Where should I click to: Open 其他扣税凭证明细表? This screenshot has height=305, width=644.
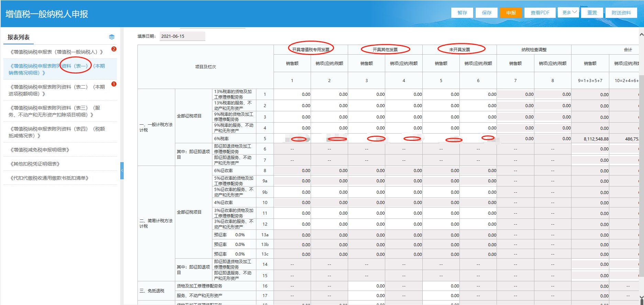(35, 164)
